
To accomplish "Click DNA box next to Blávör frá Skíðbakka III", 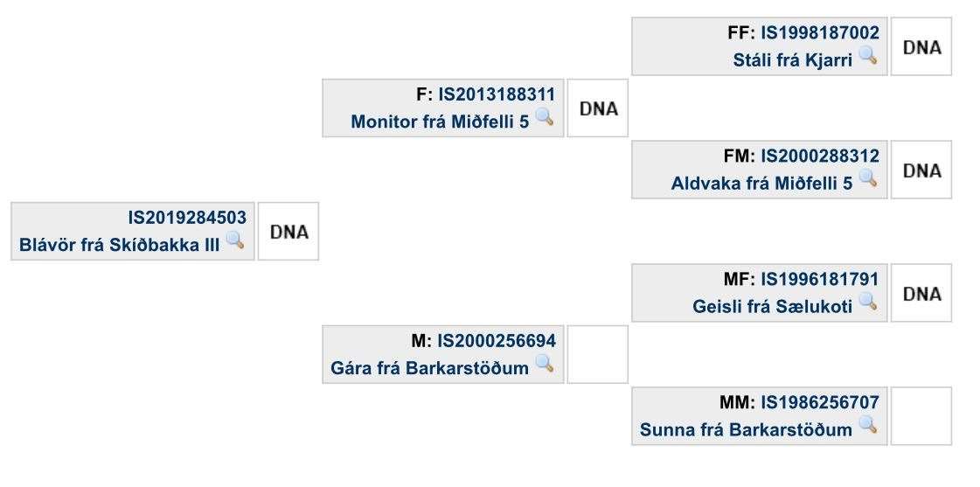I will (288, 232).
